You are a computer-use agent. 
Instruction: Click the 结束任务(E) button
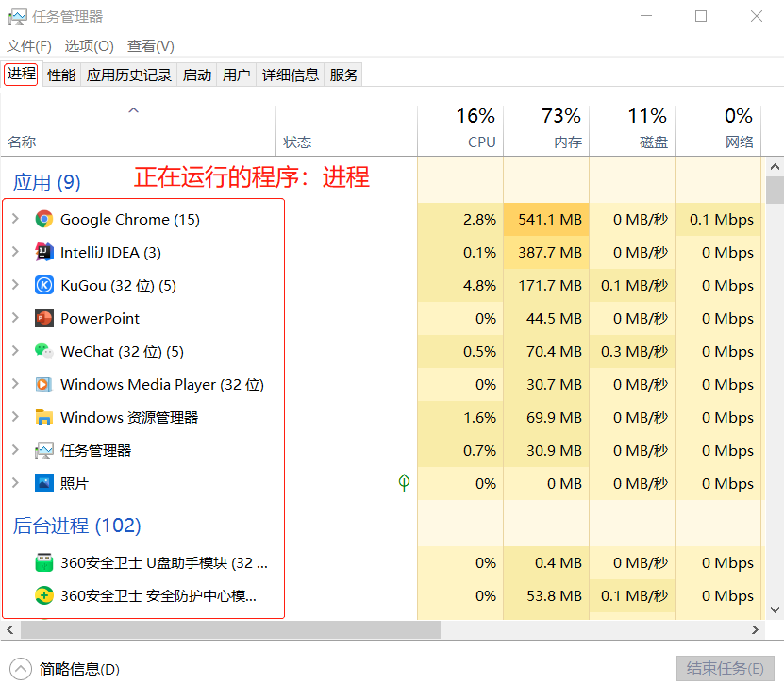725,669
